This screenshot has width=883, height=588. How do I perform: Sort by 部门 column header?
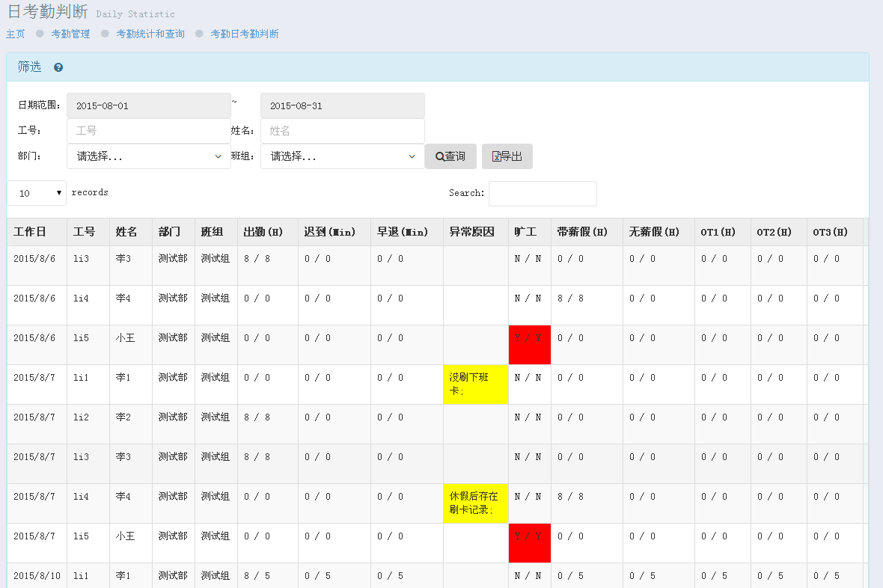174,232
